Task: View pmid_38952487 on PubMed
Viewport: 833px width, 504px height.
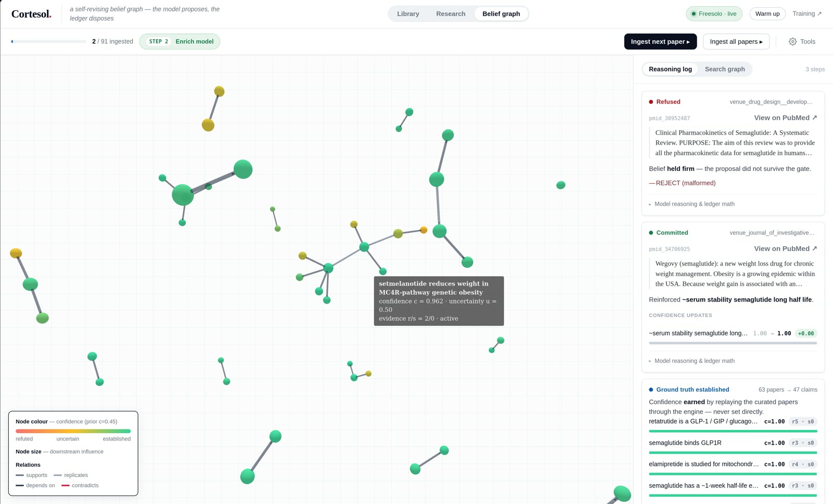Action: [x=785, y=118]
